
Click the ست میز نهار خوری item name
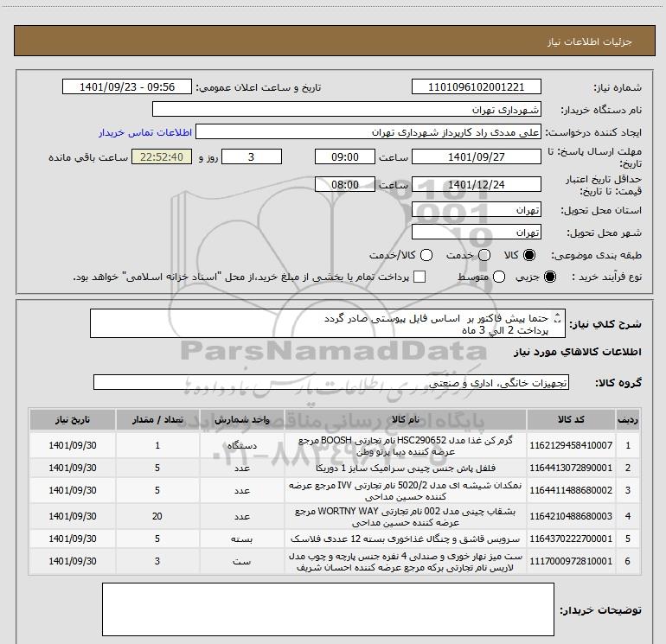pyautogui.click(x=405, y=561)
